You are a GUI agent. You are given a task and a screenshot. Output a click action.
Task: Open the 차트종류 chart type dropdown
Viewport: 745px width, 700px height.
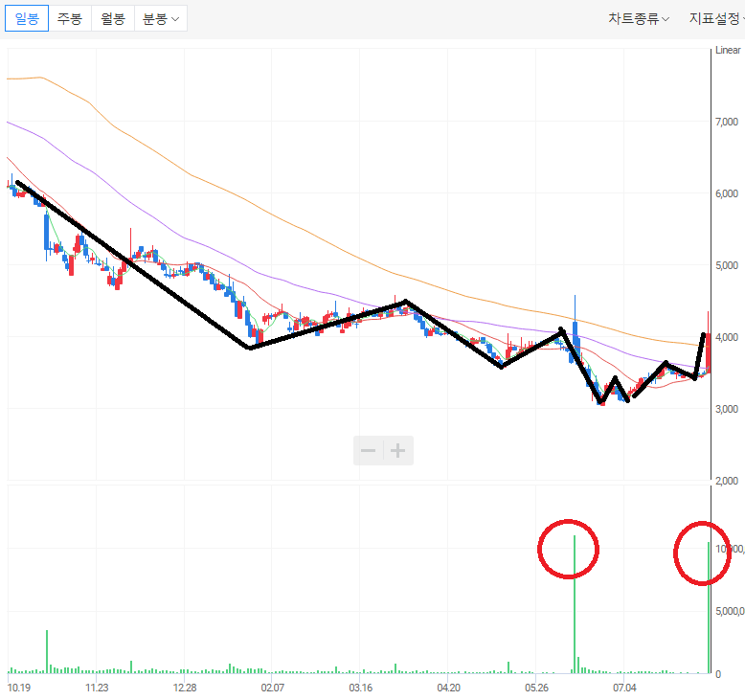click(x=639, y=18)
